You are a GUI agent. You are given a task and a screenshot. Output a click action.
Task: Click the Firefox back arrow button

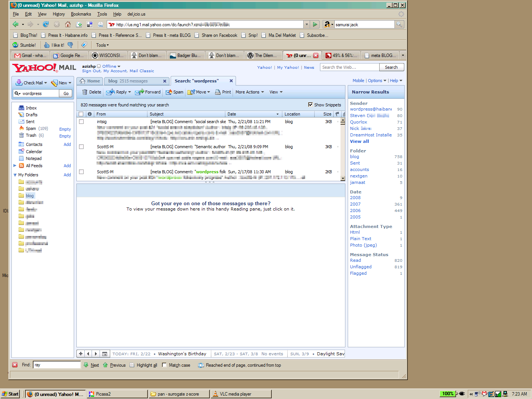(15, 24)
